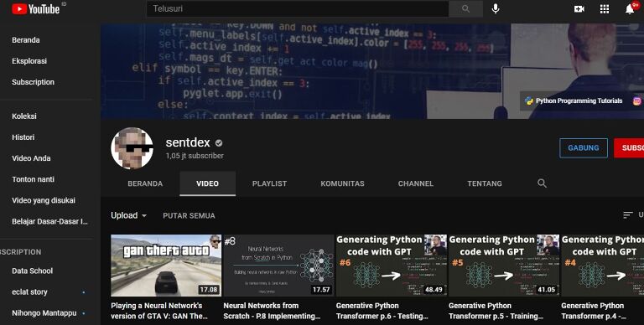Switch to the PLAYLIST tab
The height and width of the screenshot is (325, 644).
(269, 183)
